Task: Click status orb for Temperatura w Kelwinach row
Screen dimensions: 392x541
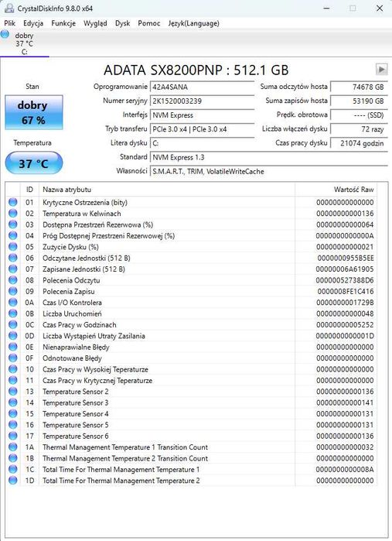Action: 12,213
